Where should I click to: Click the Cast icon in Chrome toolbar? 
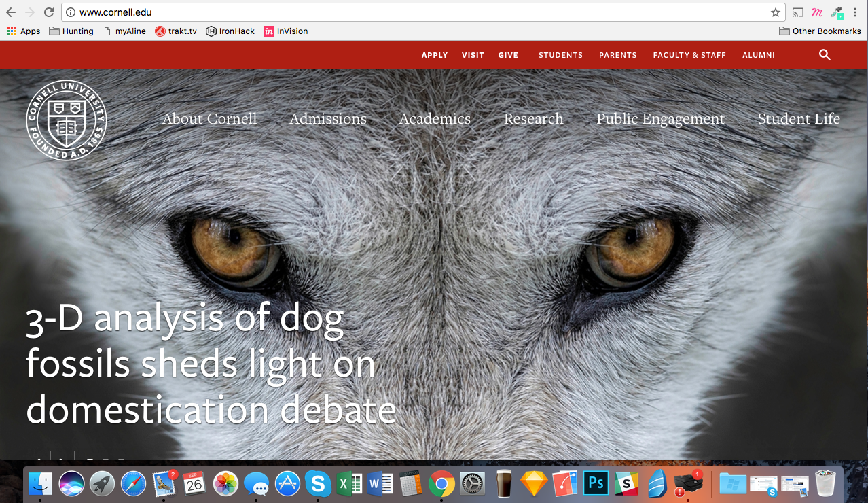point(798,12)
